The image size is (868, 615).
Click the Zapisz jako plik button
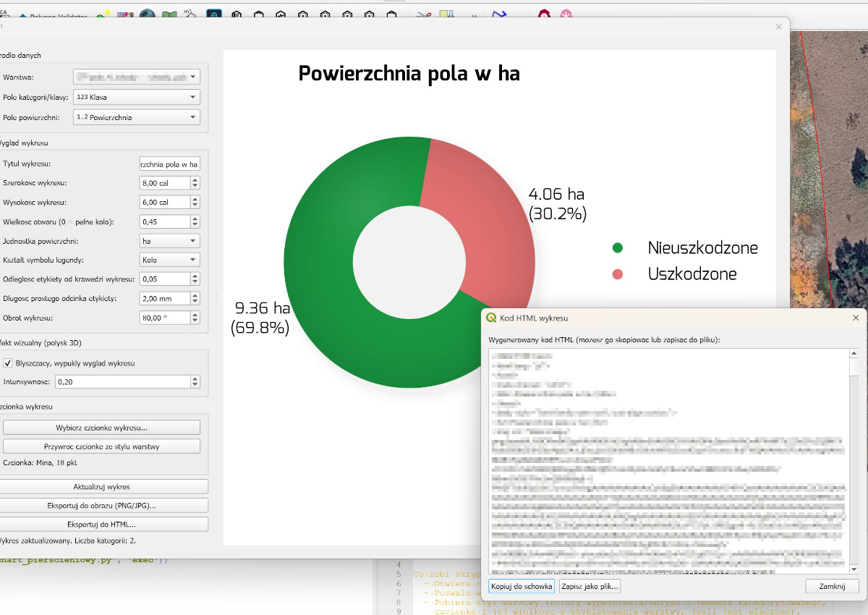[x=590, y=586]
